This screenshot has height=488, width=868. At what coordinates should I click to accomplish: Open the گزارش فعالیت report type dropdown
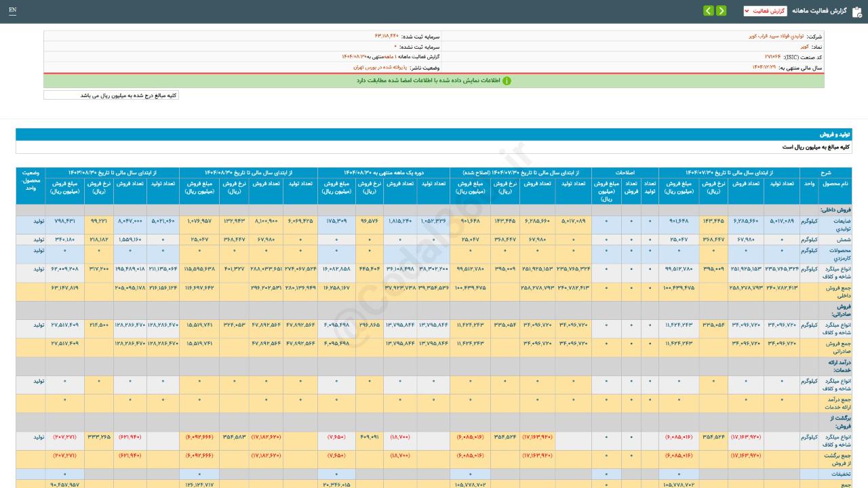[x=765, y=11]
